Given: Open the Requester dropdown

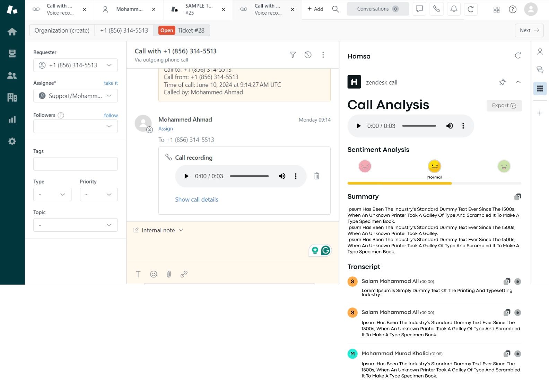Looking at the screenshot, I should pyautogui.click(x=76, y=65).
